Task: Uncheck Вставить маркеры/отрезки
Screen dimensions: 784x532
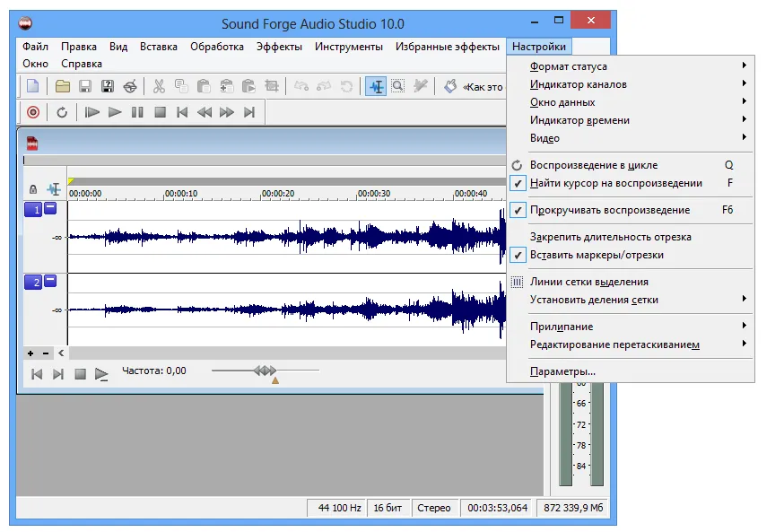Action: (x=630, y=255)
